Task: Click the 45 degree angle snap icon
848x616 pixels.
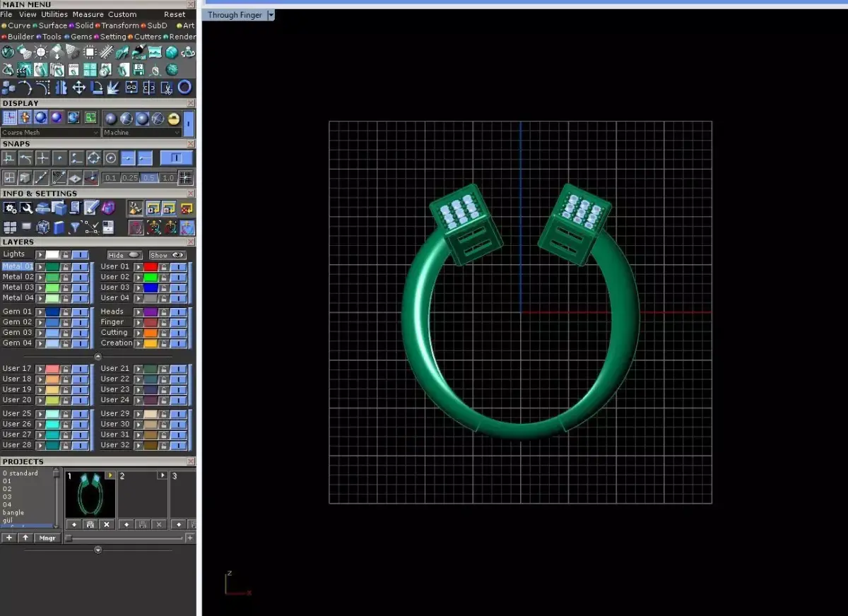Action: pyautogui.click(x=59, y=177)
